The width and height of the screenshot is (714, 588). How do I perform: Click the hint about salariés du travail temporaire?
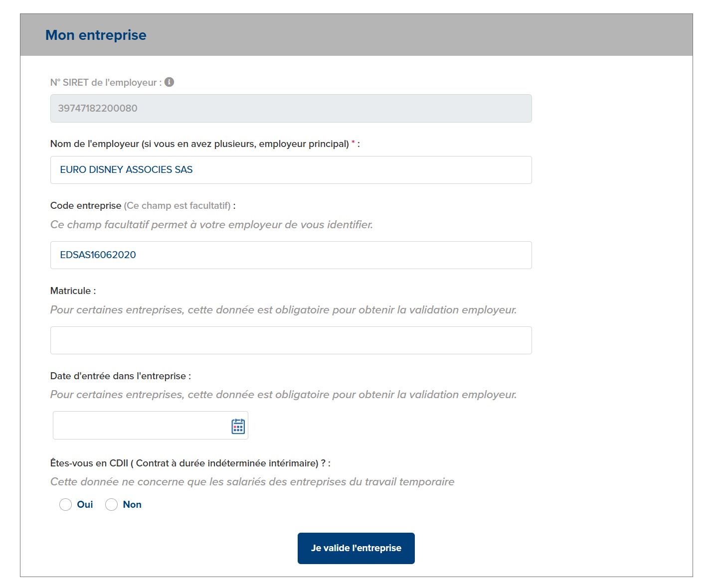(x=252, y=482)
